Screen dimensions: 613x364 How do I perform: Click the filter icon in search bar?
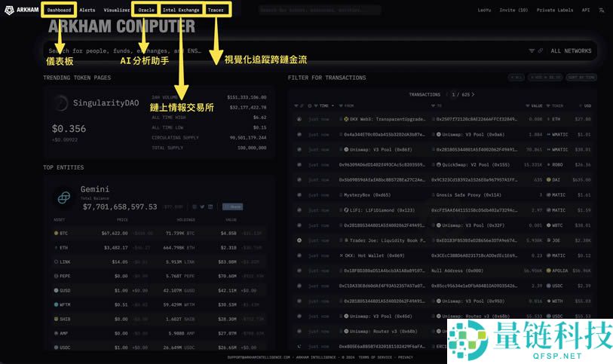click(x=532, y=50)
